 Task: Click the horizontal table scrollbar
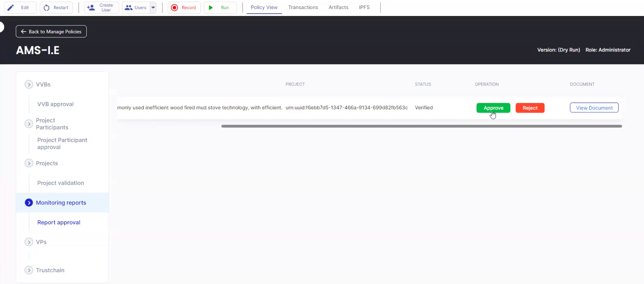click(421, 126)
